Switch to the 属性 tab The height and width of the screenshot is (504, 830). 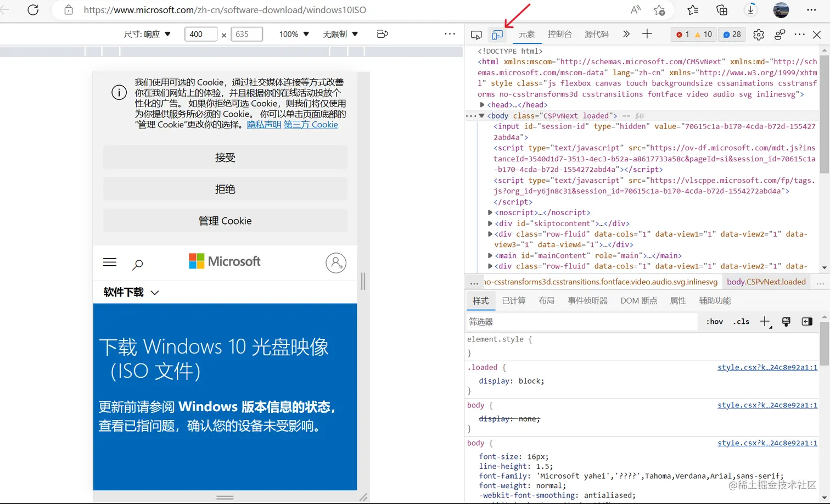tap(678, 301)
